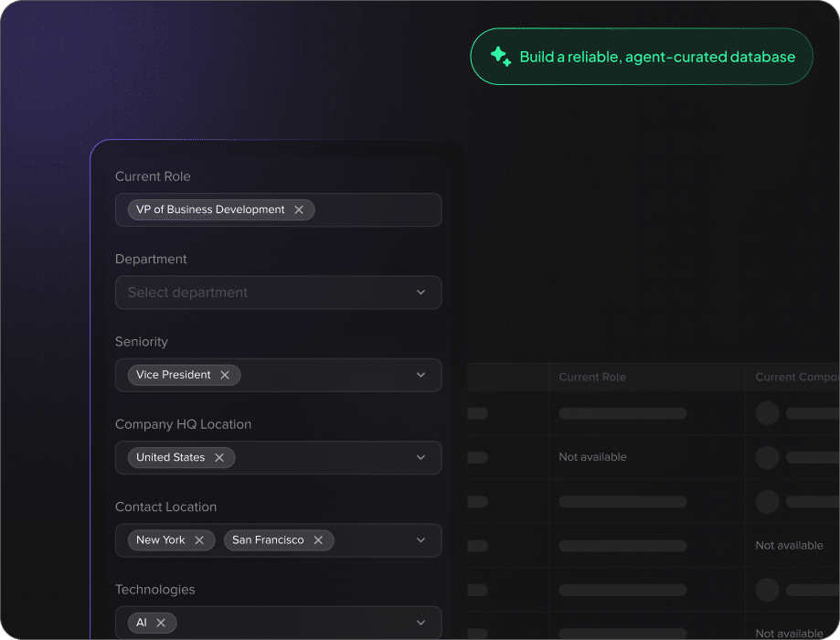Screen dimensions: 840x640
Task: Remove the San Francisco contact tag
Action: tap(318, 540)
